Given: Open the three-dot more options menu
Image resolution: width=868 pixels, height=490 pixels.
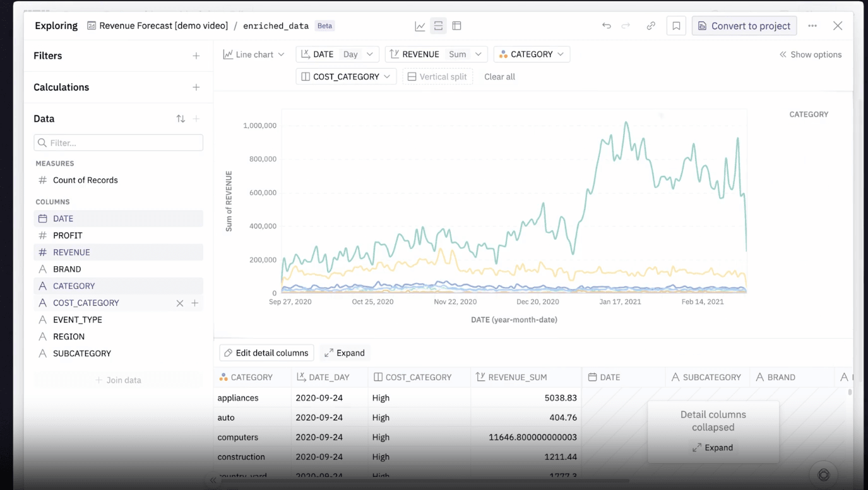Looking at the screenshot, I should pos(812,26).
